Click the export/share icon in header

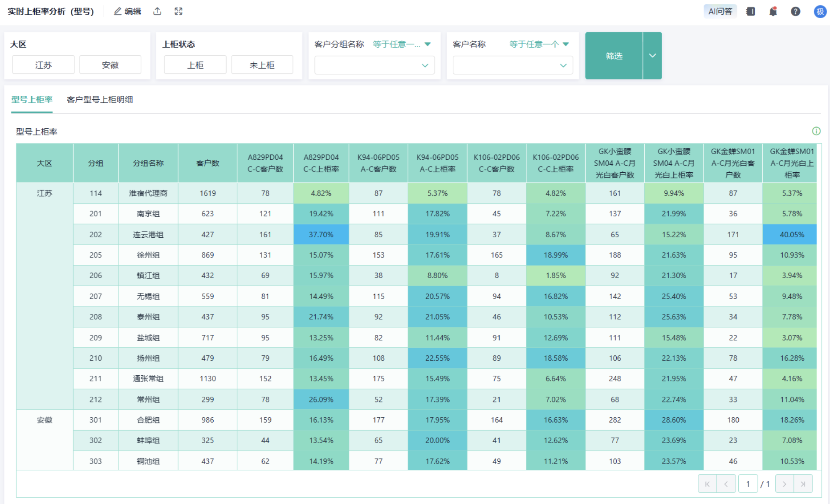click(157, 12)
